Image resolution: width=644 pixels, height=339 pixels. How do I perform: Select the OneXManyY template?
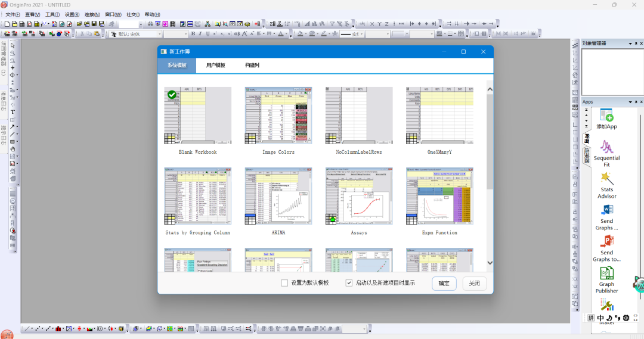pos(439,116)
